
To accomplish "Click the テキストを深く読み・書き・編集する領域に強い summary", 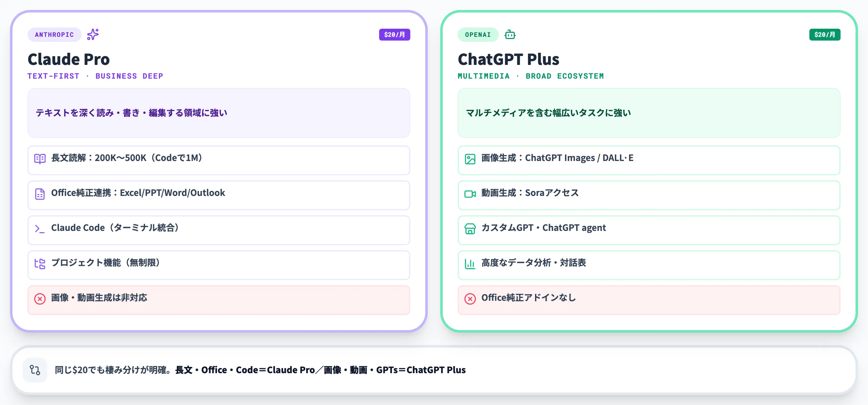I will pos(131,113).
